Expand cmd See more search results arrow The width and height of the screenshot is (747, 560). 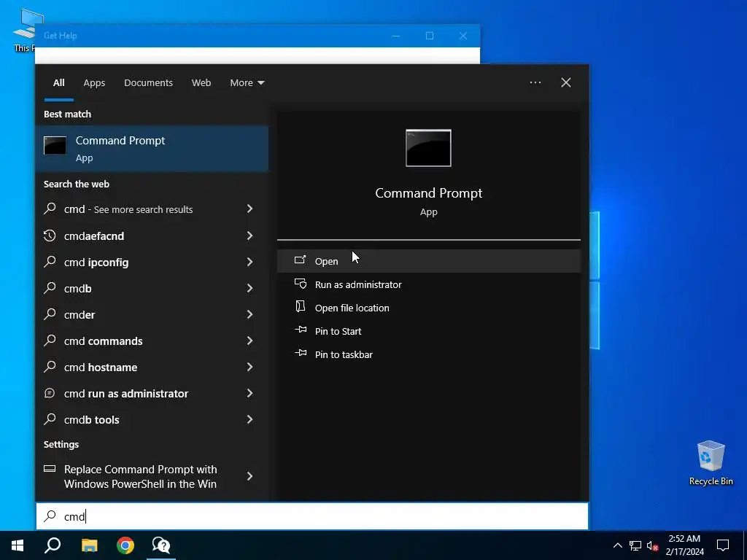249,209
